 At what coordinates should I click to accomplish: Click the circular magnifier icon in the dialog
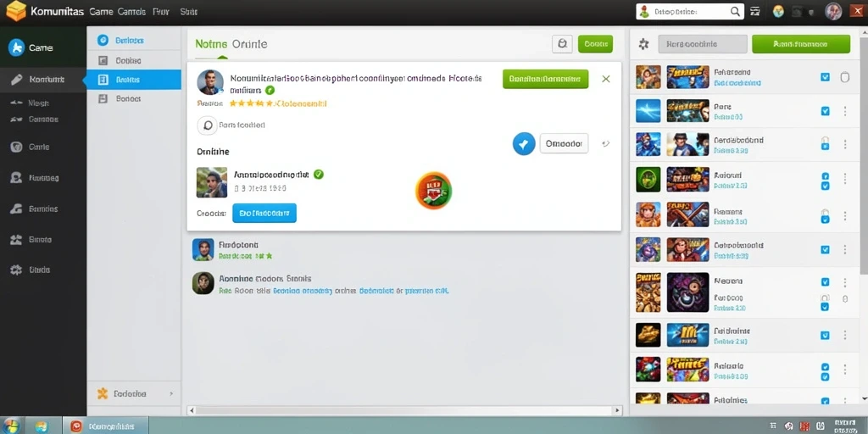[x=207, y=125]
